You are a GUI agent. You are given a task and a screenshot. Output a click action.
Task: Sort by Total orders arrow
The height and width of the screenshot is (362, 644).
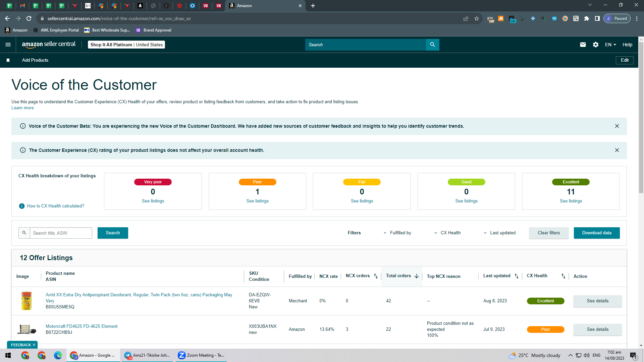417,276
